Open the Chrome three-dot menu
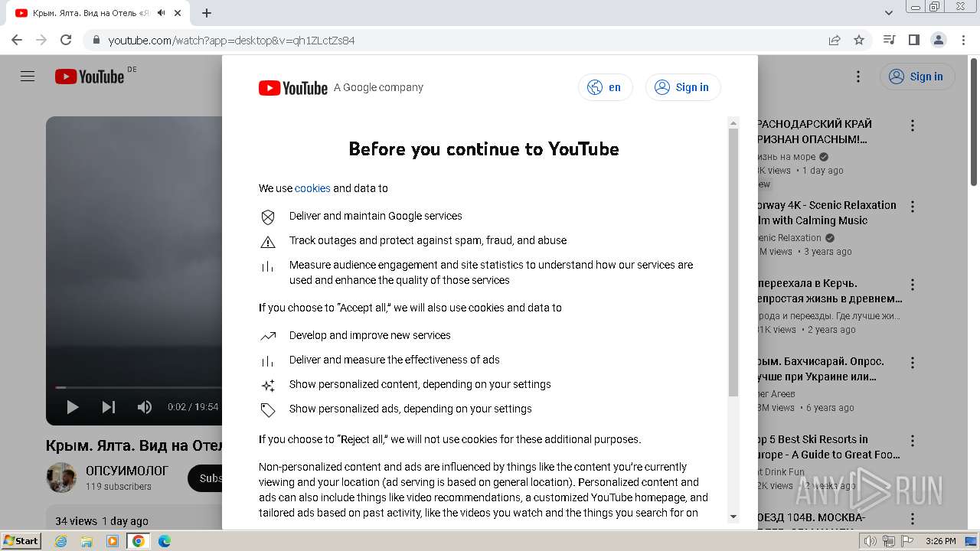The width and height of the screenshot is (980, 551). [962, 40]
